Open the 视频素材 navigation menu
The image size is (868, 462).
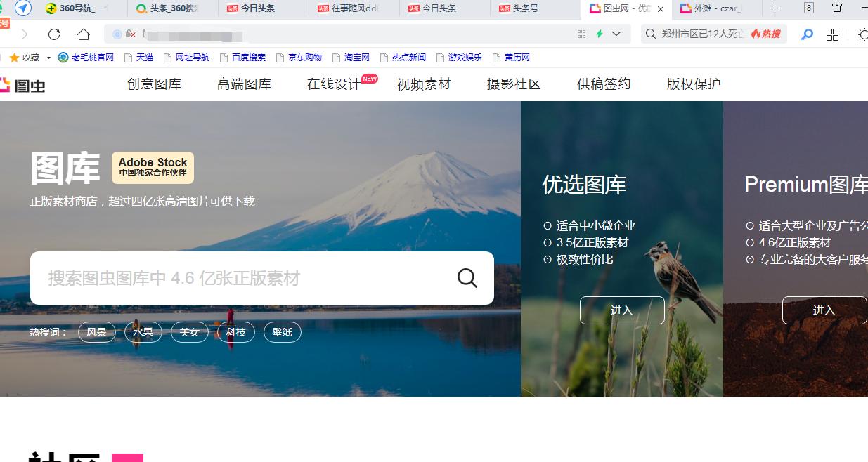click(423, 83)
